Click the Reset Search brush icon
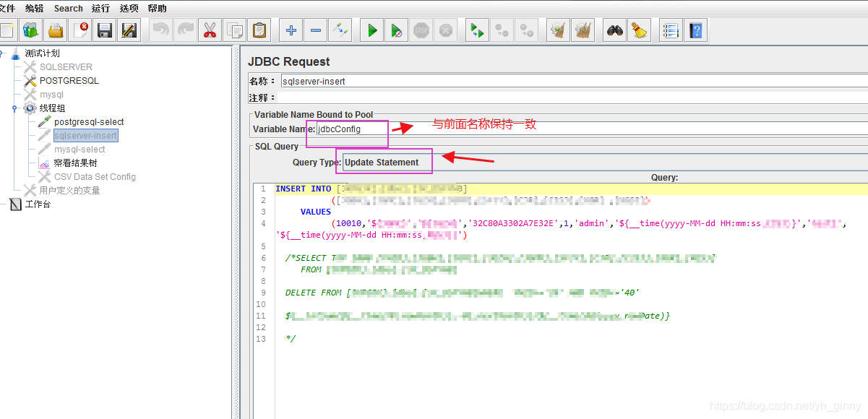This screenshot has width=868, height=419. click(x=640, y=30)
